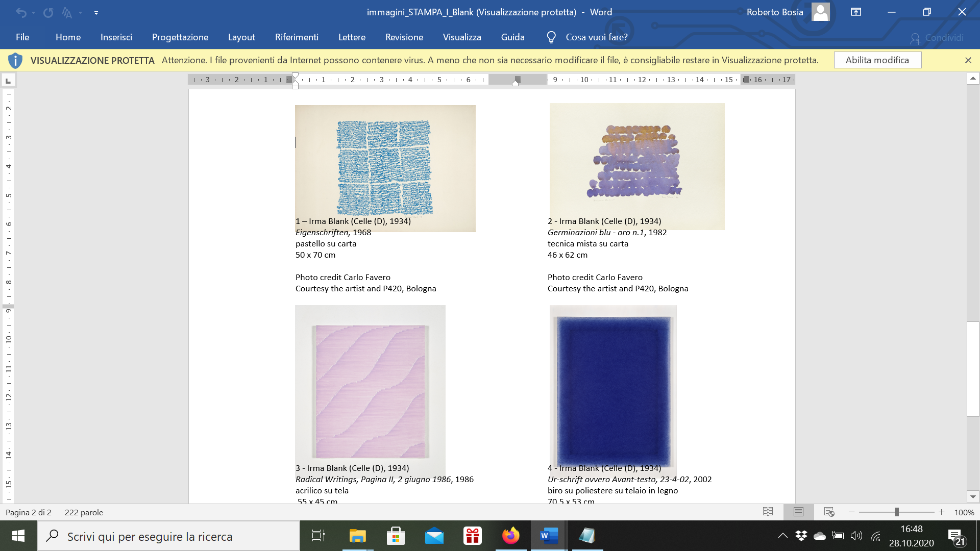
Task: Click Roberto Bosia account avatar
Action: (820, 12)
